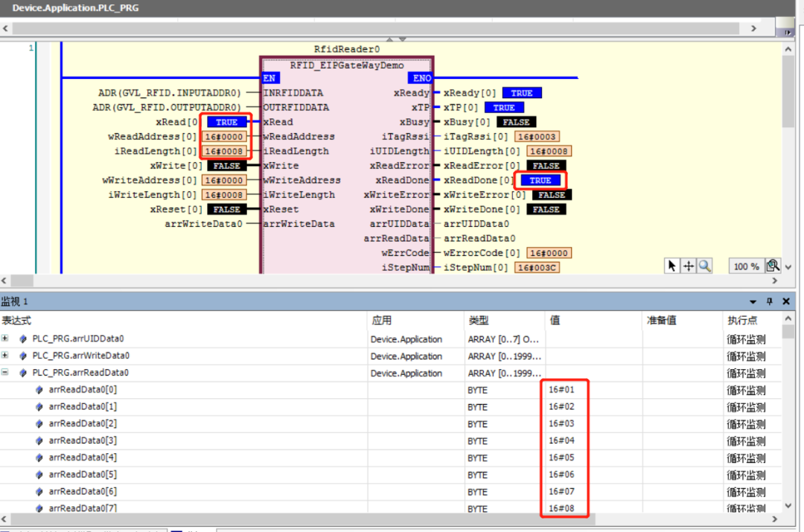
Task: Click the arrReadData0[0] variable icon
Action: tap(39, 390)
